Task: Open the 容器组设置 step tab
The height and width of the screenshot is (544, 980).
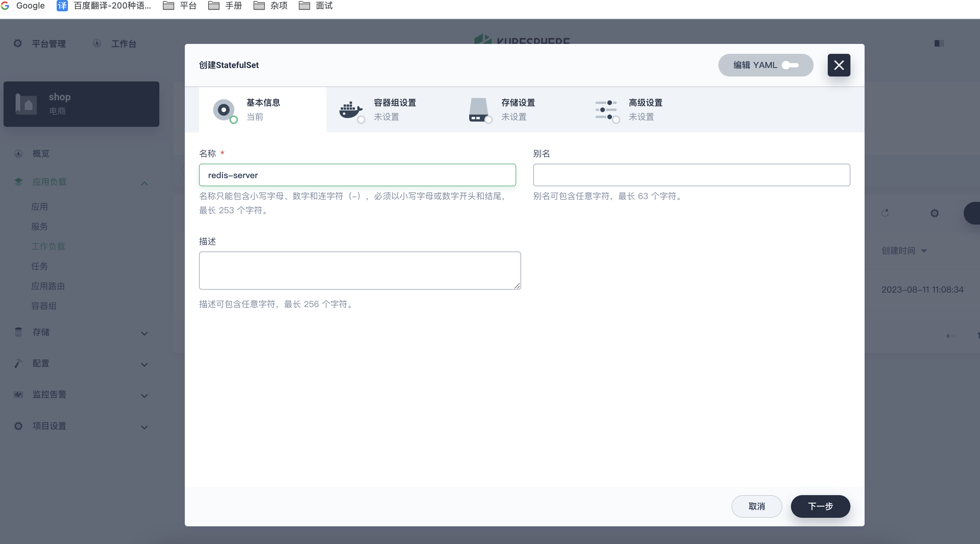Action: point(389,110)
